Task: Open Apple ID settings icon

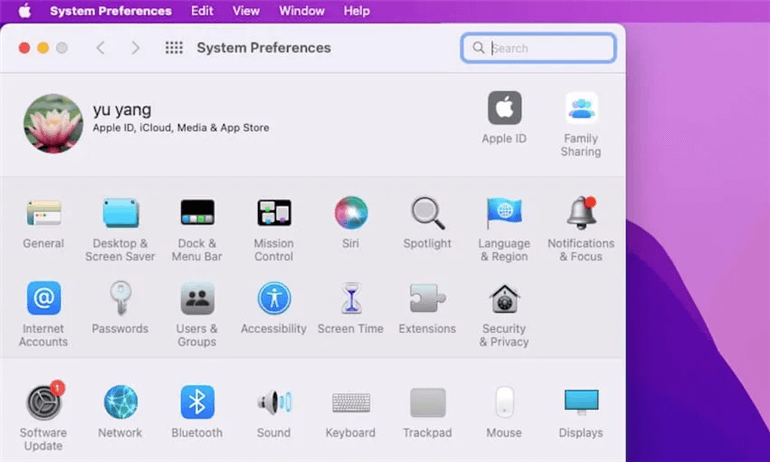Action: [504, 108]
